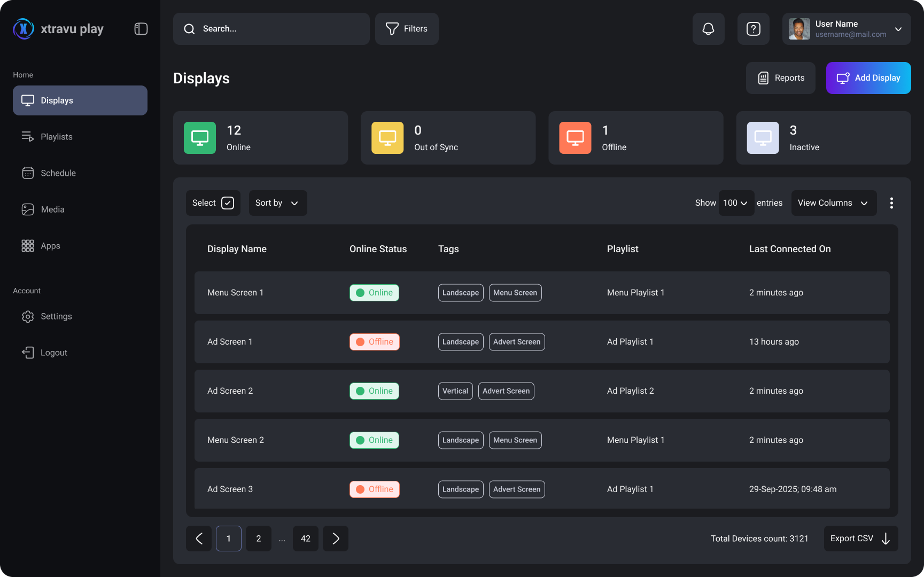Click the Playlists icon in sidebar
The image size is (924, 577).
point(28,137)
